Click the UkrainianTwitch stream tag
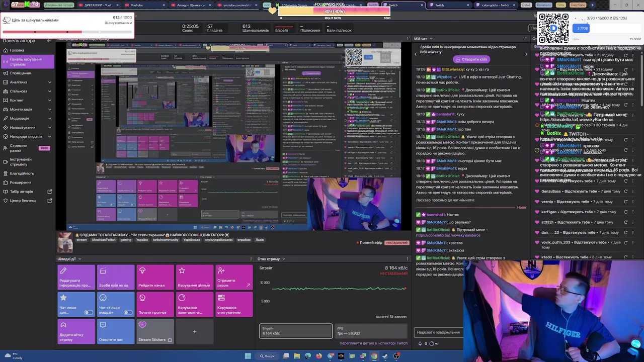The width and height of the screenshot is (644, 362). [103, 240]
